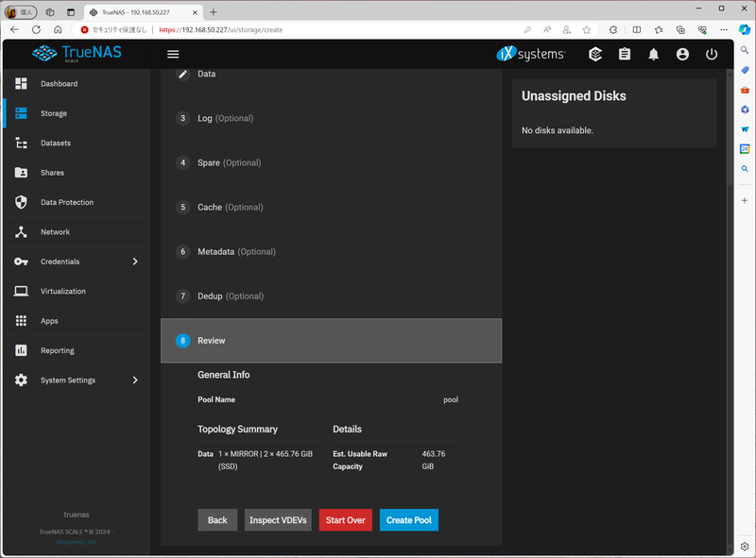Open browser split screen icon
Screen dimensions: 756x558
tap(637, 30)
